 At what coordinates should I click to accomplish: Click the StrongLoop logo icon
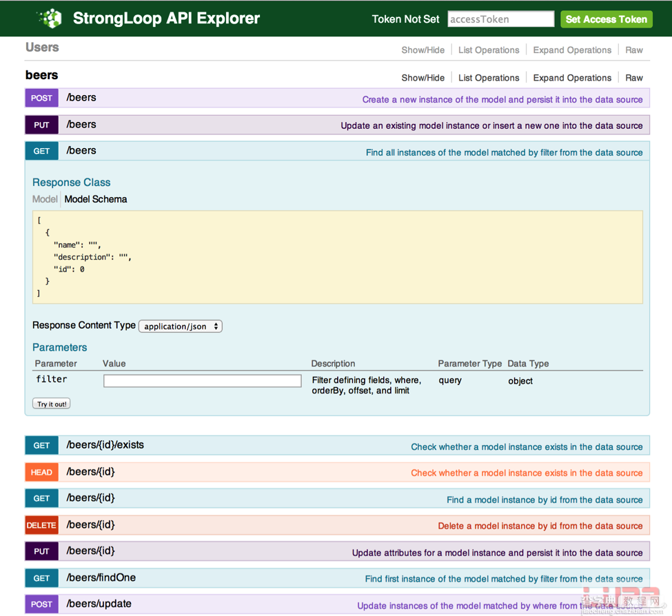pyautogui.click(x=50, y=19)
